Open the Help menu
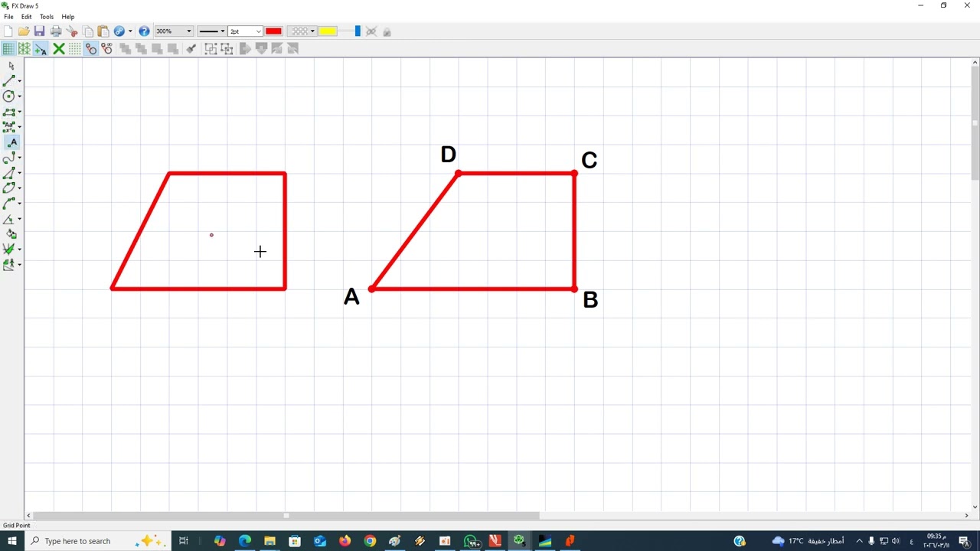Screen dimensions: 980x551 68,17
